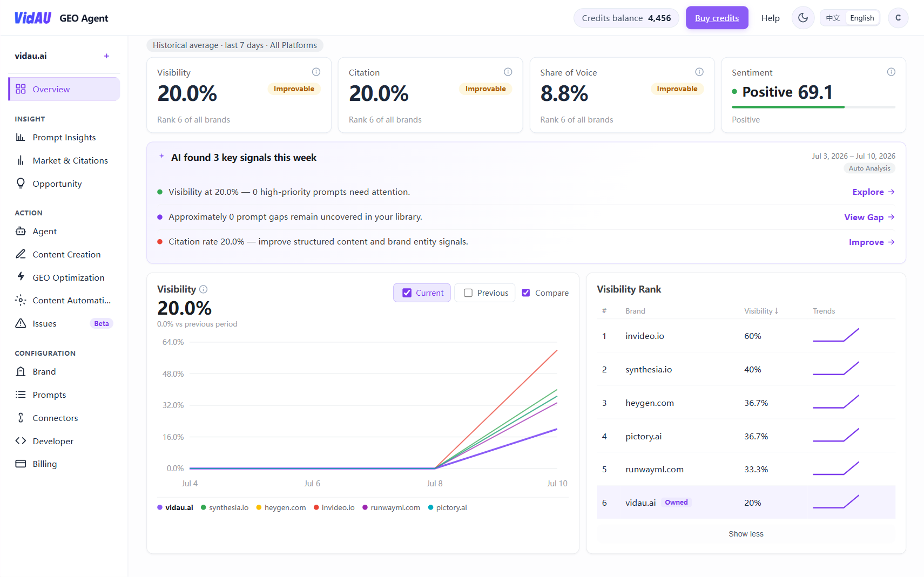Toggle dark mode moon icon
924x577 pixels.
point(803,18)
